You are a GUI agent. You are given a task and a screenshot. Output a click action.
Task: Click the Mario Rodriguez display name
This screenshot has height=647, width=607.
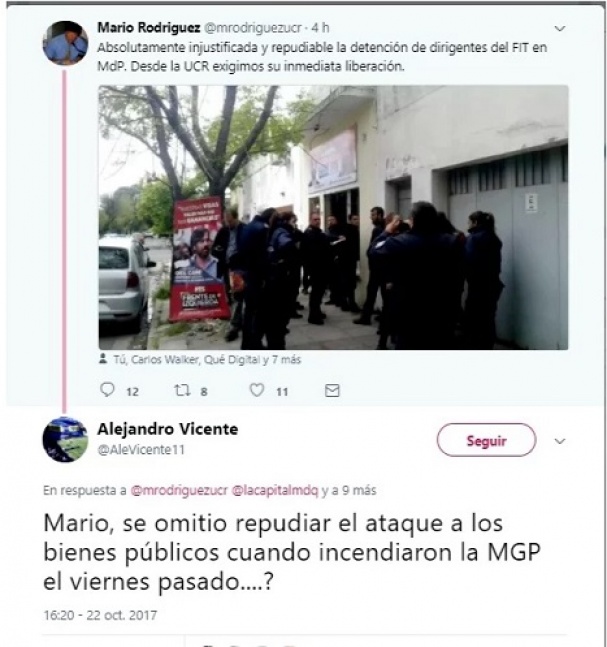tap(149, 28)
